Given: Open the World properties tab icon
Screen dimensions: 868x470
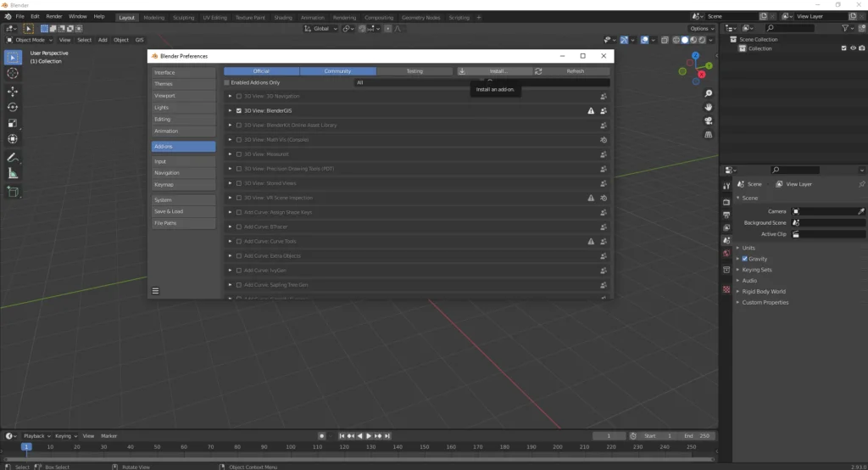Looking at the screenshot, I should (x=726, y=254).
